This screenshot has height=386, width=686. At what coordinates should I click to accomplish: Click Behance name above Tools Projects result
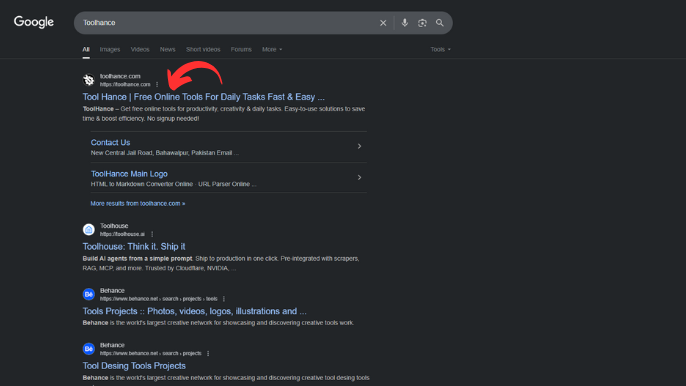(112, 291)
